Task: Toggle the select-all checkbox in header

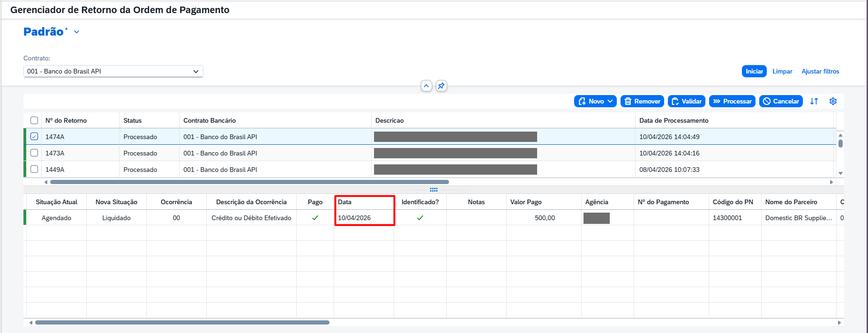Action: click(34, 120)
